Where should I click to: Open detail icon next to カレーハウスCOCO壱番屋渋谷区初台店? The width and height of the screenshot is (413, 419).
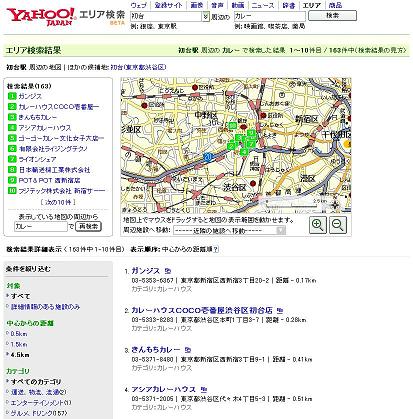point(280,311)
